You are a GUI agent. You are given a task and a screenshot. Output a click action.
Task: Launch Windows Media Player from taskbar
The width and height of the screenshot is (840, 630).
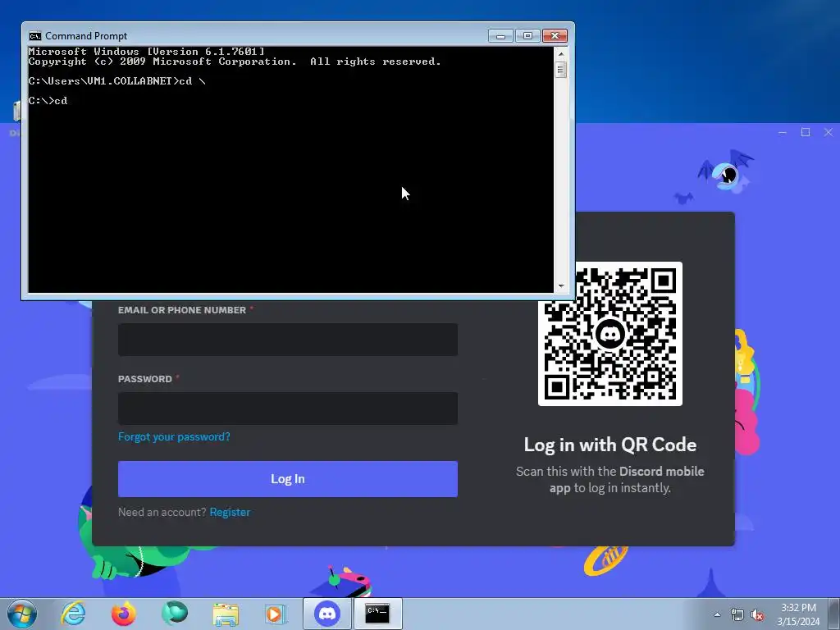(276, 614)
